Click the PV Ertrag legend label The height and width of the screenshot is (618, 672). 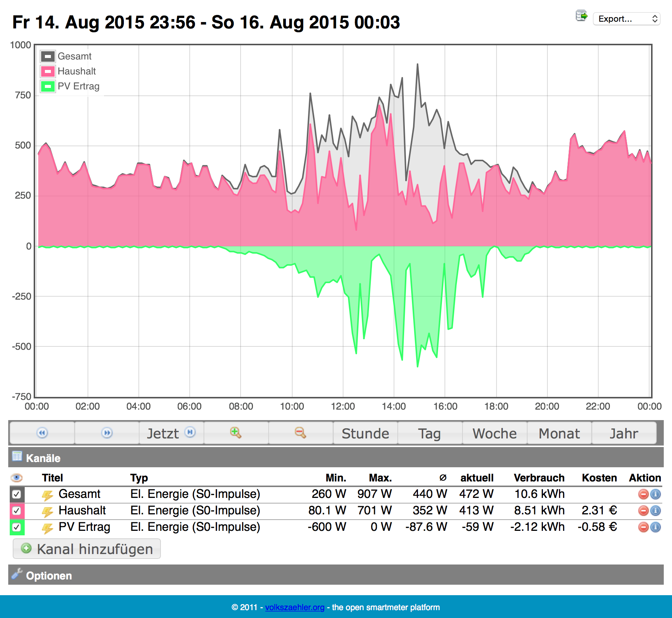79,86
